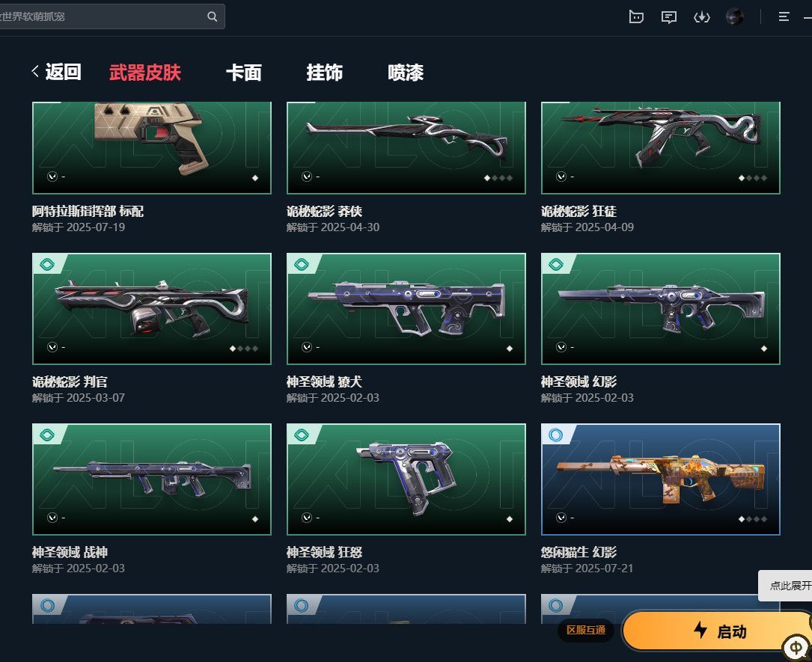
Task: Click the search input field
Action: coord(102,16)
